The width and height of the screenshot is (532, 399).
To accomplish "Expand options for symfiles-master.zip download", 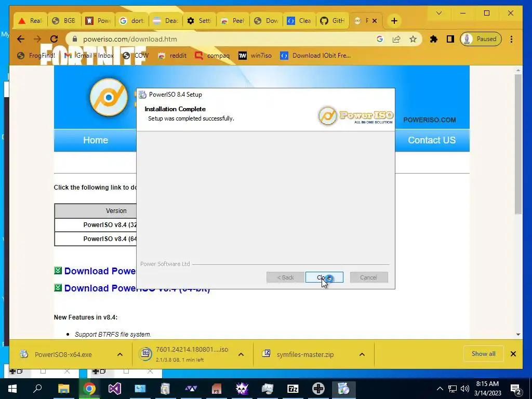I will [x=362, y=354].
